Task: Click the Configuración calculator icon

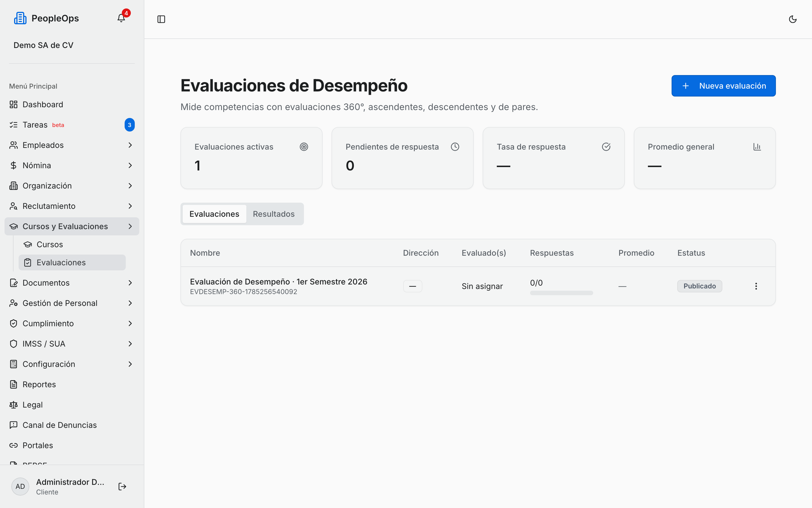Action: coord(14,364)
